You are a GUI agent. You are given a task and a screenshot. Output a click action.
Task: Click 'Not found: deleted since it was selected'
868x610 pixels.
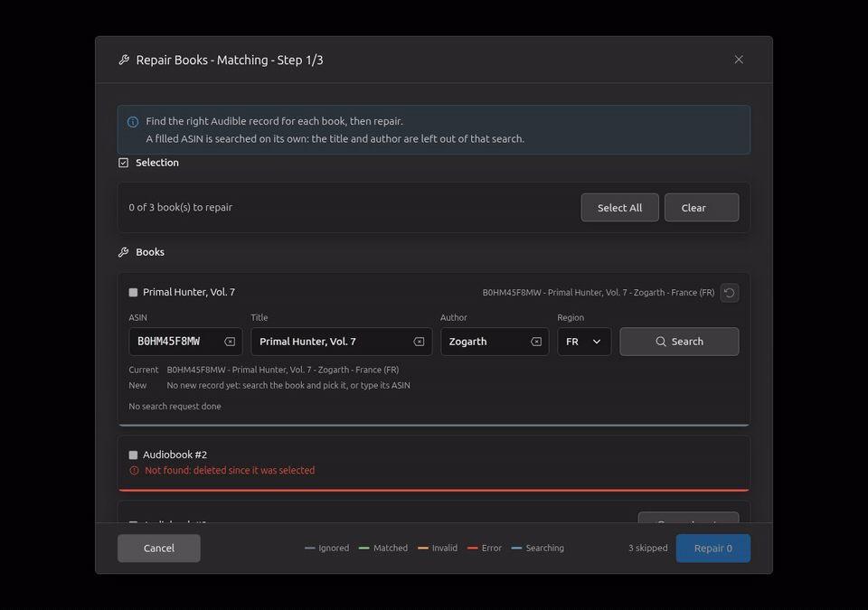point(230,471)
